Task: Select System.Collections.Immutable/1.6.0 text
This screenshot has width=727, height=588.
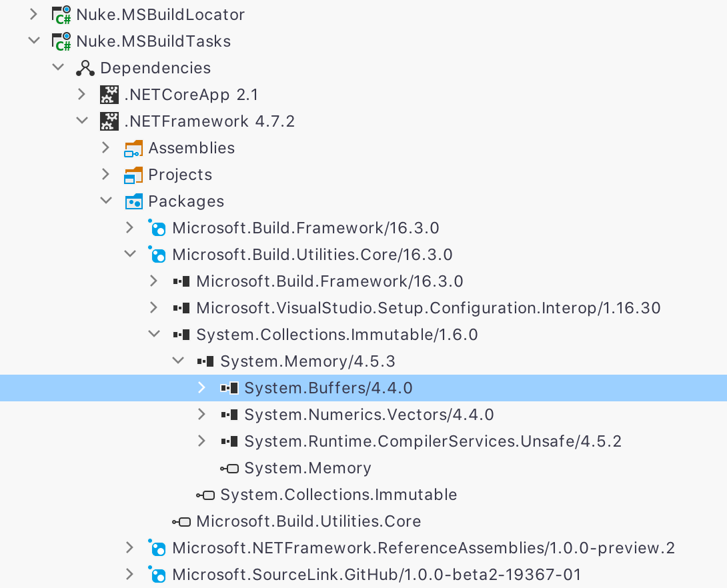Action: point(337,335)
